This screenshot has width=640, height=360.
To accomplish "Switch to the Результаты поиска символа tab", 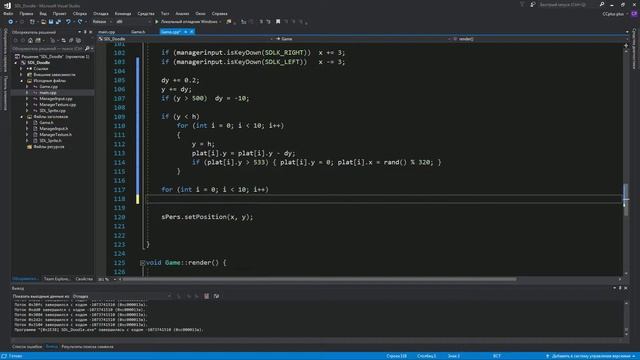I will pyautogui.click(x=87, y=347).
